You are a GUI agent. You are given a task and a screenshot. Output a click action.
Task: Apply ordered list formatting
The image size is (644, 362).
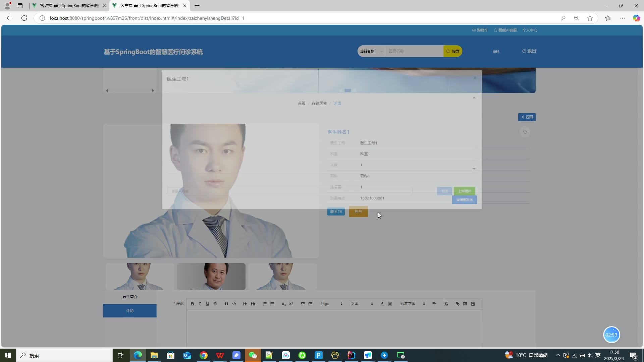(x=265, y=304)
